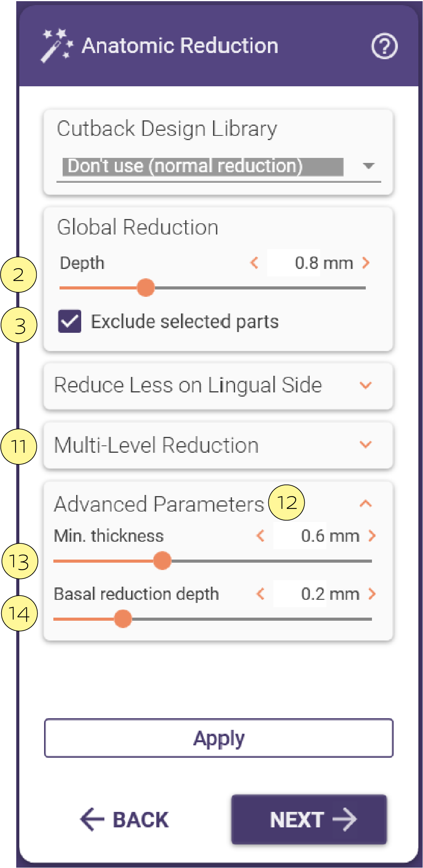Image resolution: width=423 pixels, height=868 pixels.
Task: Decrease Basal reduction depth with left arrow
Action: 261,594
